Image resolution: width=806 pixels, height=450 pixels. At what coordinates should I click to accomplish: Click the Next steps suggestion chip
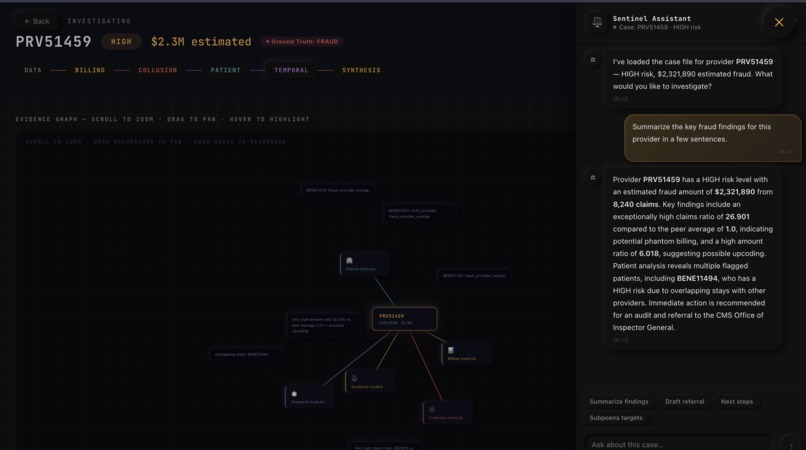[737, 402]
